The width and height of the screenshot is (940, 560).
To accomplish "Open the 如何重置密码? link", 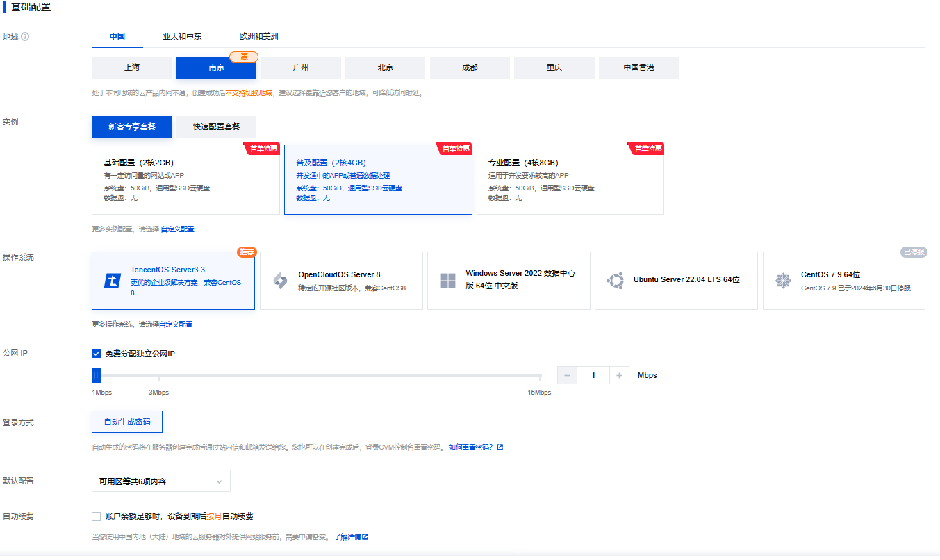I will pyautogui.click(x=470, y=447).
